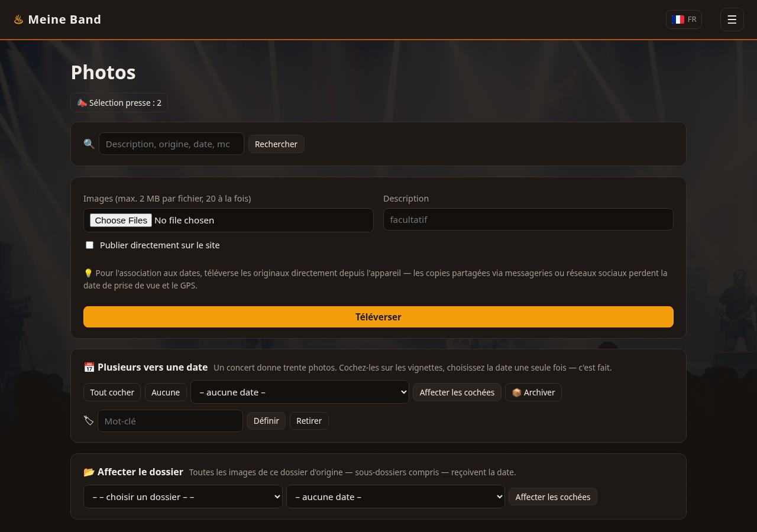Focus the Mot-clé input
Image resolution: width=757 pixels, height=532 pixels.
[x=170, y=421]
